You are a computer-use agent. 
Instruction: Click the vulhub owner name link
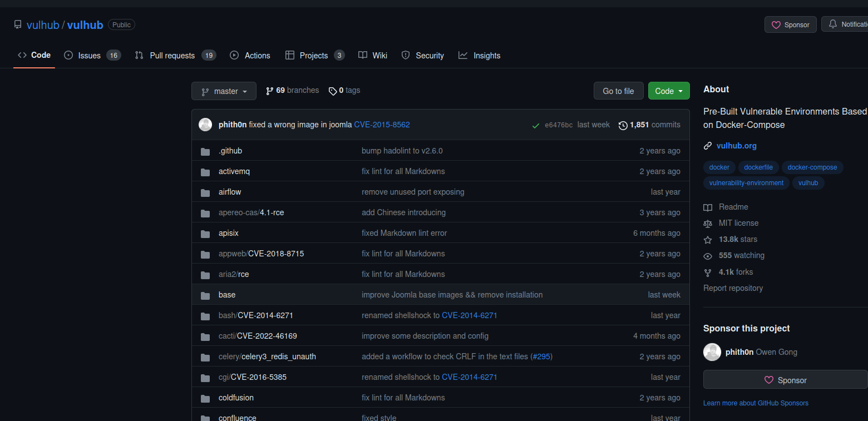pyautogui.click(x=43, y=25)
